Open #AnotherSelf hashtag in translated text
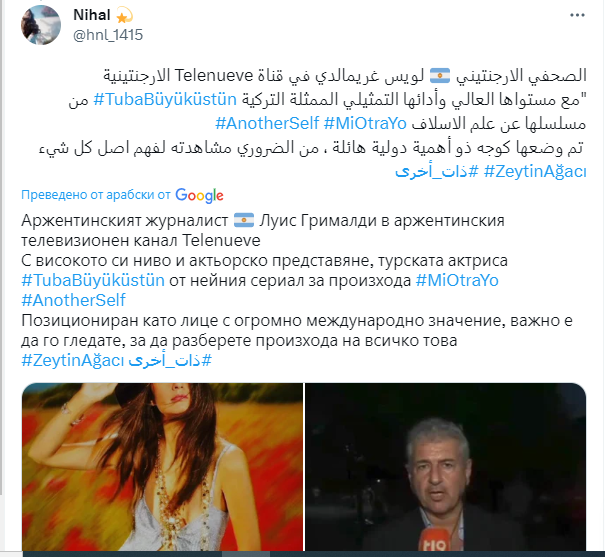 click(x=73, y=300)
